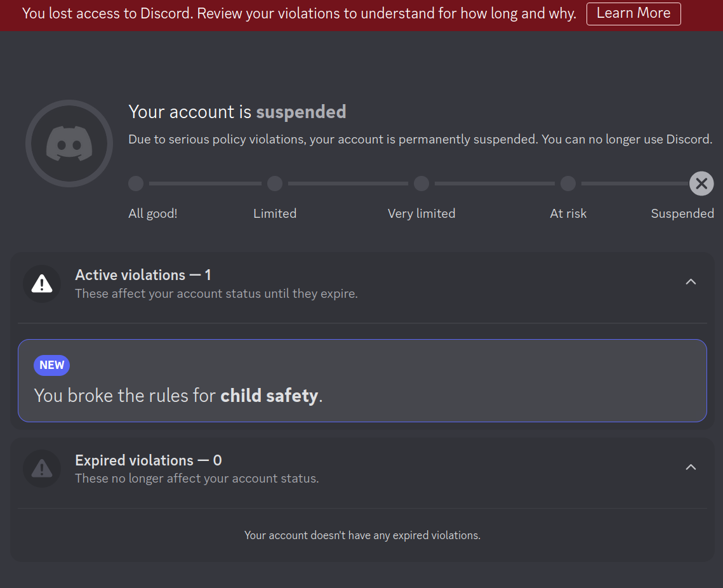Viewport: 723px width, 588px height.
Task: Click the 'Expired violations — 0' heading
Action: [x=149, y=460]
